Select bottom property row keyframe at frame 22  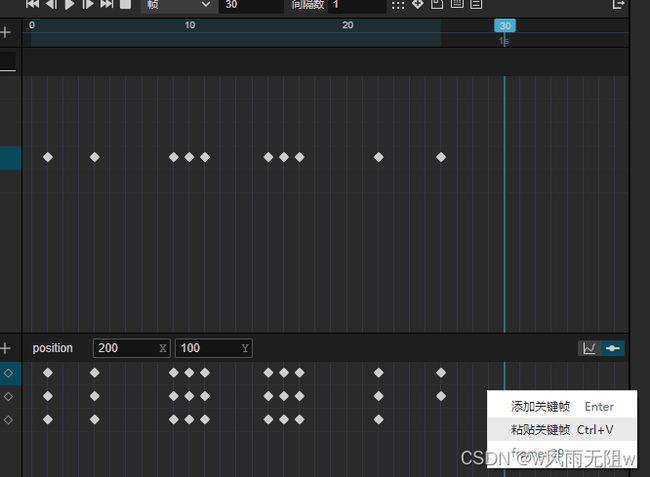[x=378, y=419]
